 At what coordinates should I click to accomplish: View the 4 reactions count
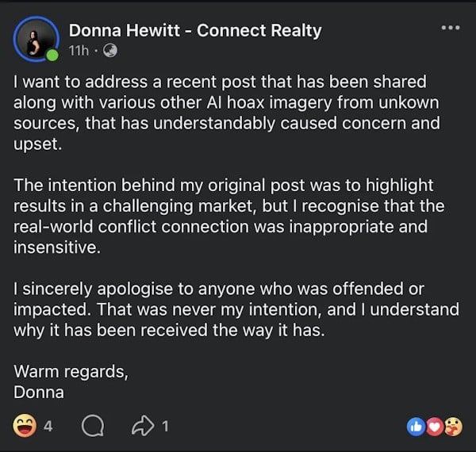(x=48, y=427)
